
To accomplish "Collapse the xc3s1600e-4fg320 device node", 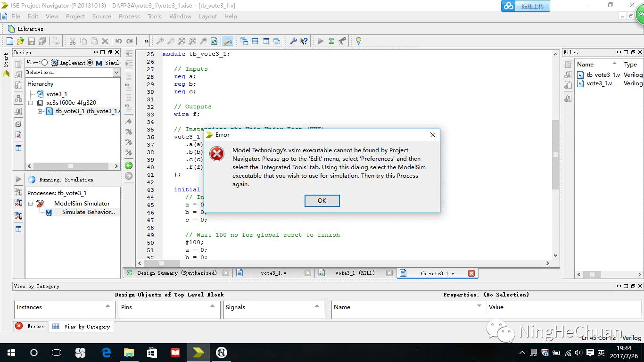I will [x=31, y=103].
